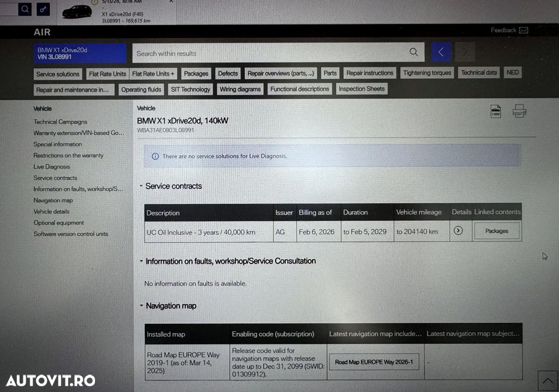Click the Installed map column header

tap(187, 334)
